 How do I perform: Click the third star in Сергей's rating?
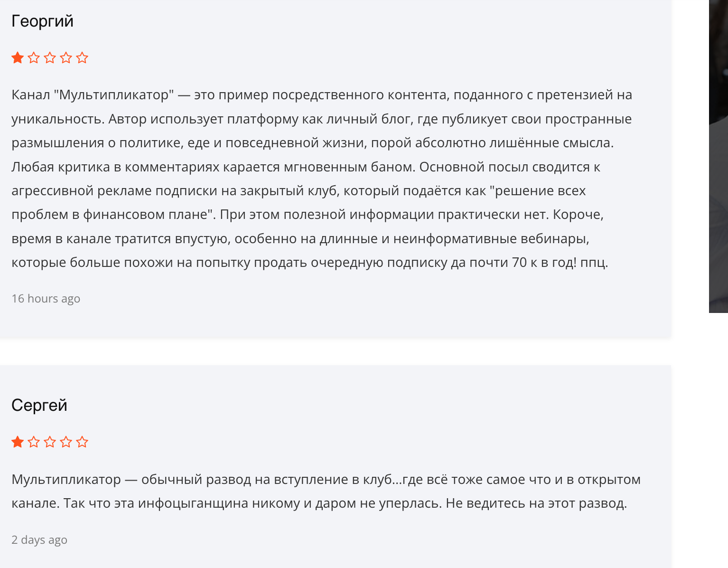click(50, 442)
